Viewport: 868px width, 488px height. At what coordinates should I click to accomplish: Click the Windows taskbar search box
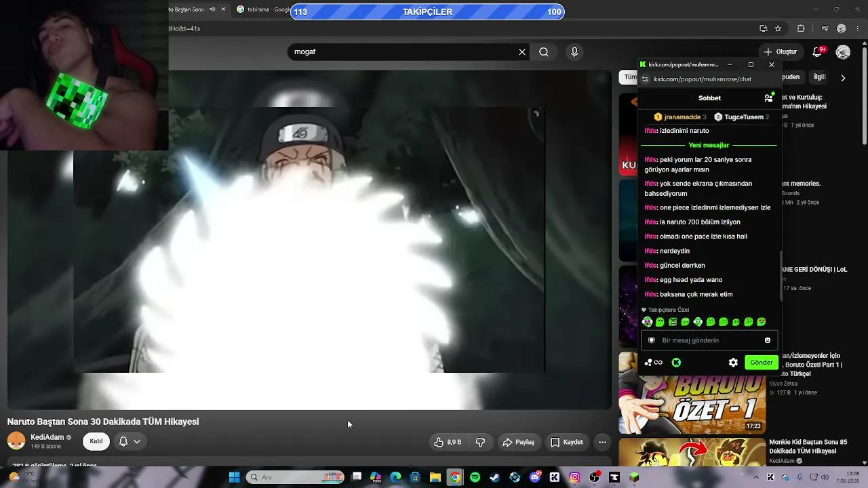pos(296,477)
